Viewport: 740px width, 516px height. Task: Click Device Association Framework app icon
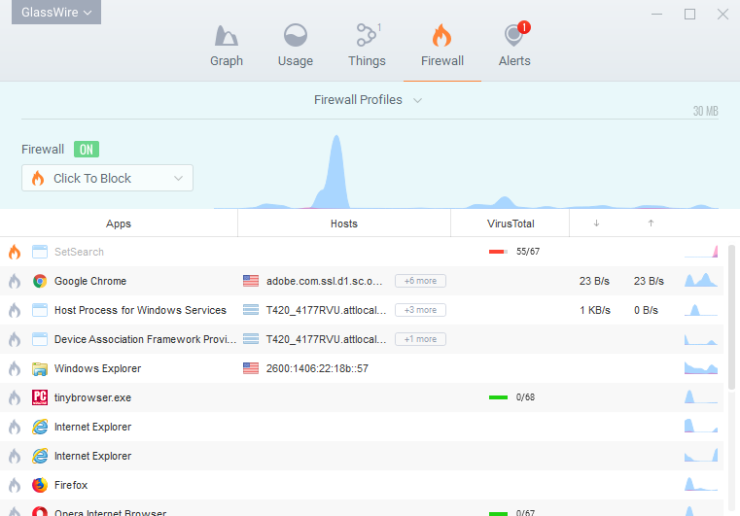pos(40,339)
